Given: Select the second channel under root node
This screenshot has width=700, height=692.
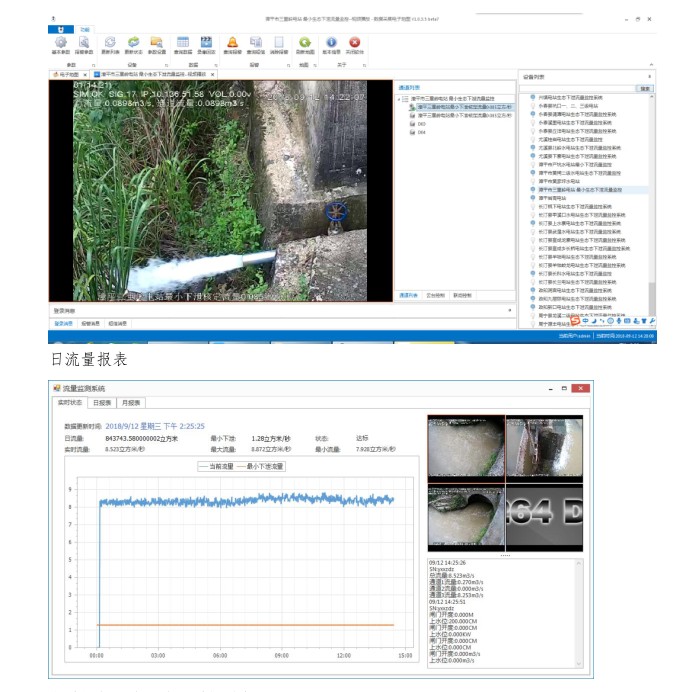Looking at the screenshot, I should (464, 116).
